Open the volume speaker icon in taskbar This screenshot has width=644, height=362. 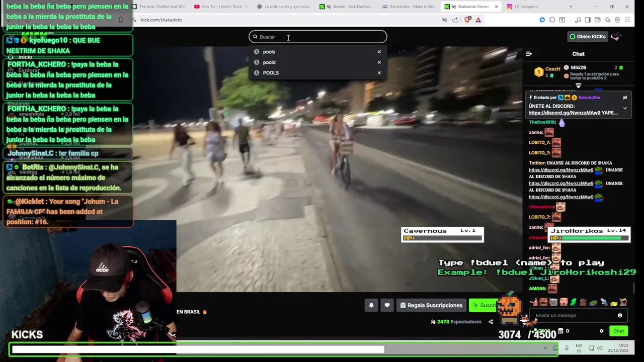600,348
